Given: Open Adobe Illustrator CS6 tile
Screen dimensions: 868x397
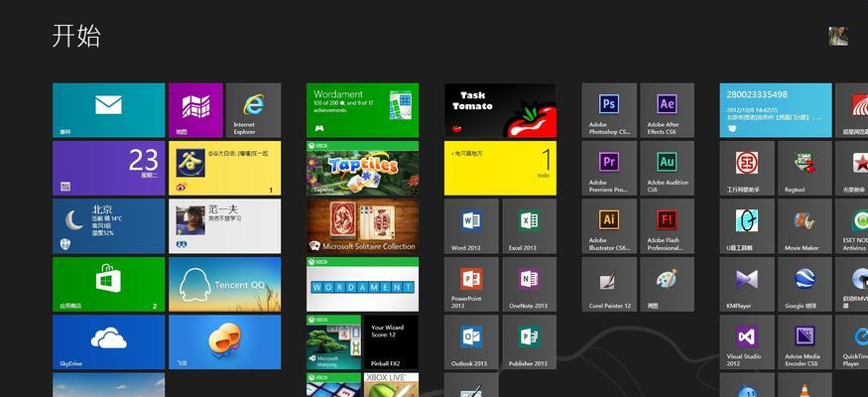Looking at the screenshot, I should point(609,226).
